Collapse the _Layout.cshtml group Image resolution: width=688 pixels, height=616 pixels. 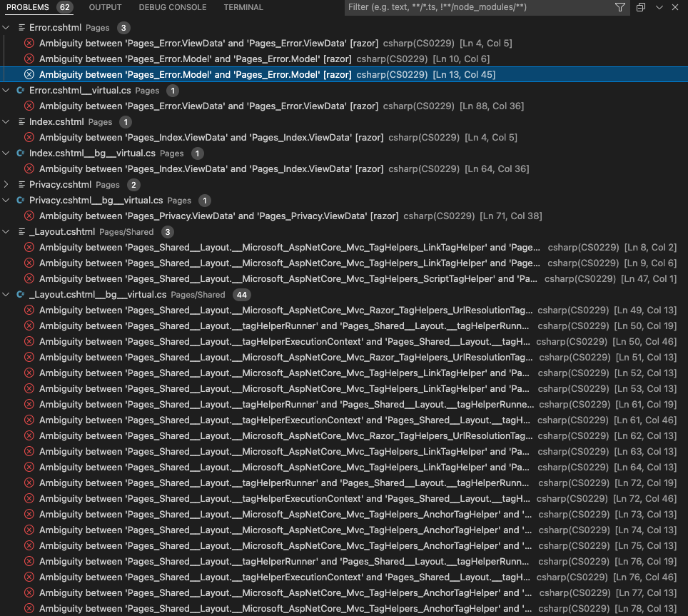[6, 232]
